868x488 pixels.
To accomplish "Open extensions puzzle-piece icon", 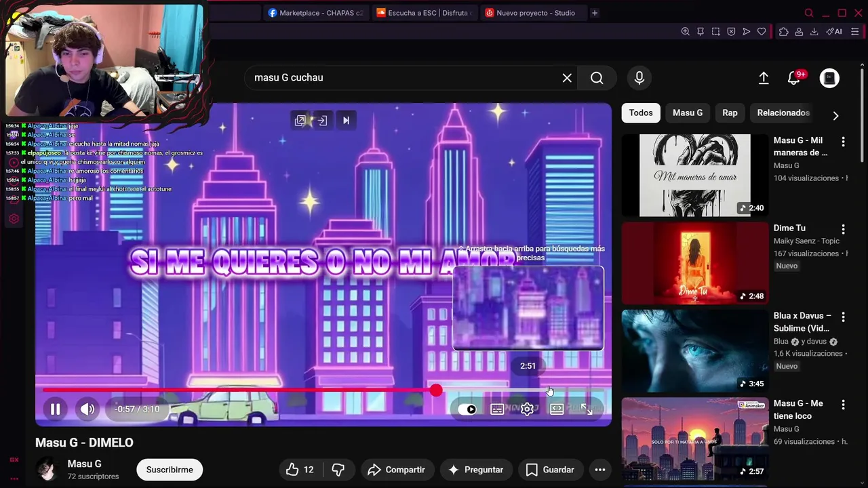I will pos(783,32).
